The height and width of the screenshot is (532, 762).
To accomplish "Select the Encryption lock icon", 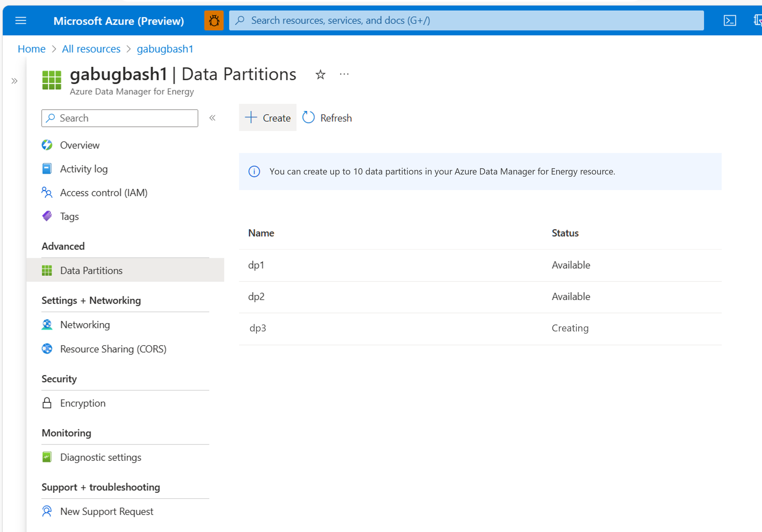I will (x=47, y=403).
